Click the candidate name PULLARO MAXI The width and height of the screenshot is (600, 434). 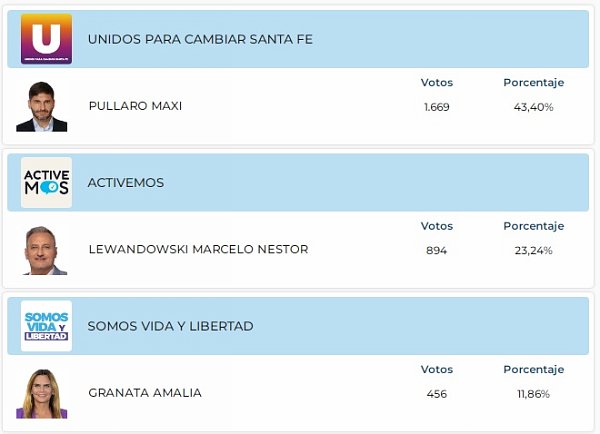(135, 106)
